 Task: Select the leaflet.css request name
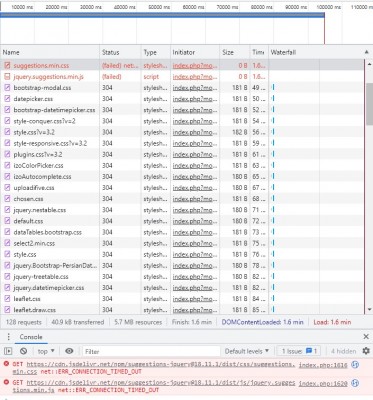27,299
